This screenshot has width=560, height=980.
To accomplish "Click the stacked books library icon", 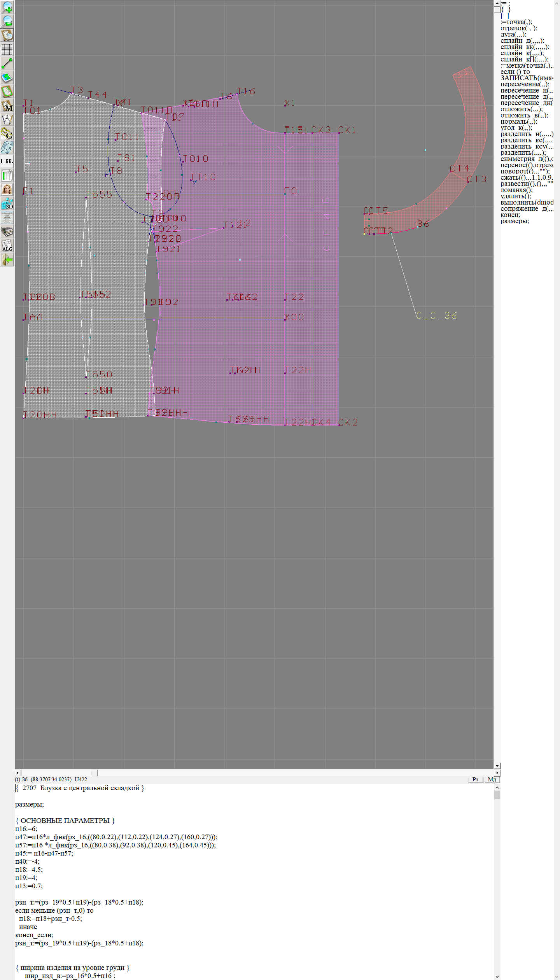I will (x=7, y=231).
